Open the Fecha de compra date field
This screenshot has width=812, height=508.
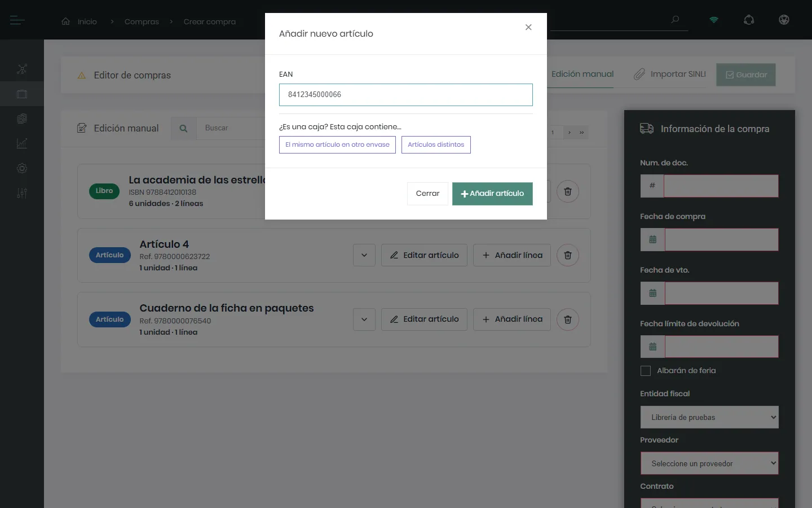722,239
